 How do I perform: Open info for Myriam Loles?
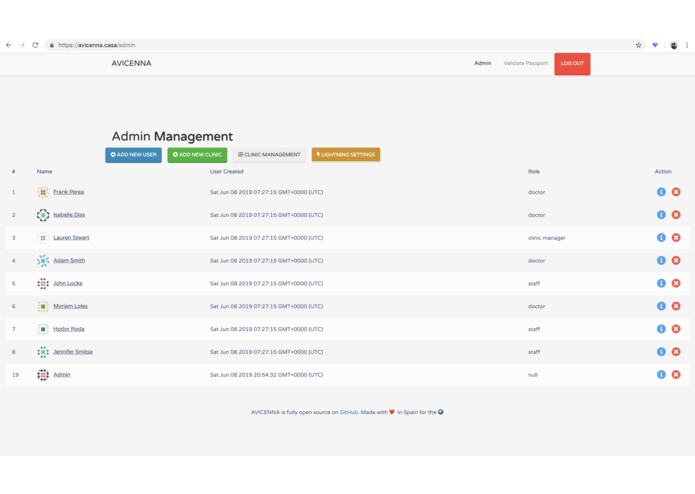coord(661,306)
